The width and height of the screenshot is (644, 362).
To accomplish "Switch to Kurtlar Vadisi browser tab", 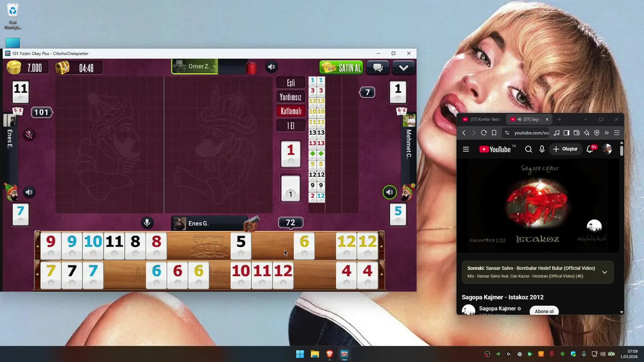I will [482, 119].
